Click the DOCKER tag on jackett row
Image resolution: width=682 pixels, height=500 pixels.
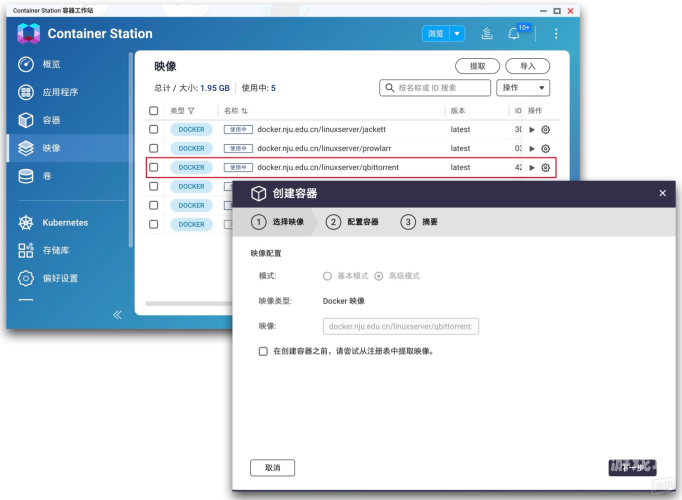point(191,130)
